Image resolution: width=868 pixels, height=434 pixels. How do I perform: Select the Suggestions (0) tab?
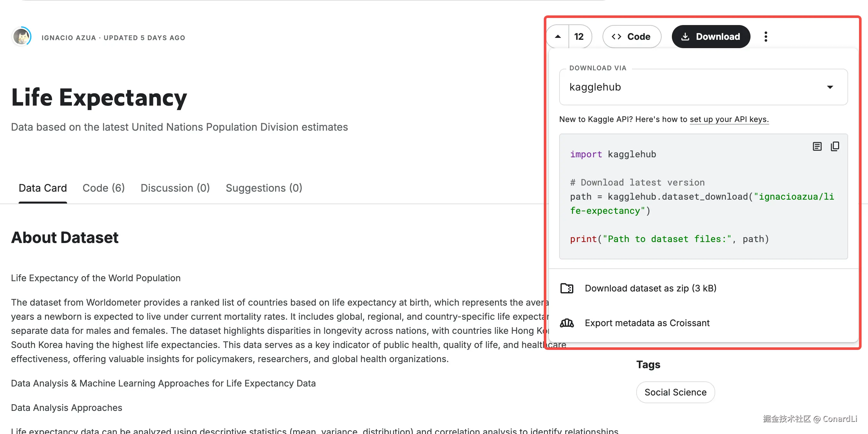click(264, 188)
